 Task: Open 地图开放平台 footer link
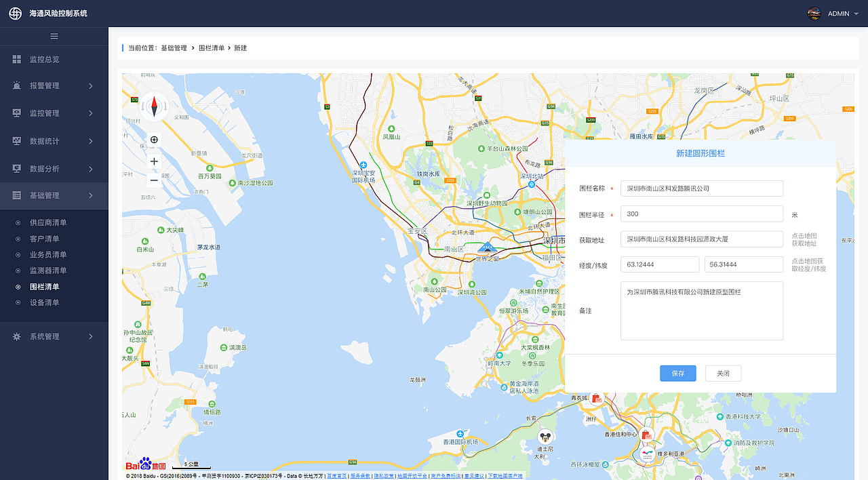(412, 476)
